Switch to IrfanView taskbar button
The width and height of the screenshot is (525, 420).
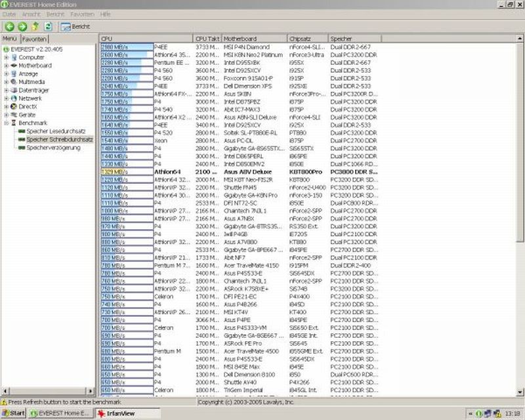[x=128, y=413]
